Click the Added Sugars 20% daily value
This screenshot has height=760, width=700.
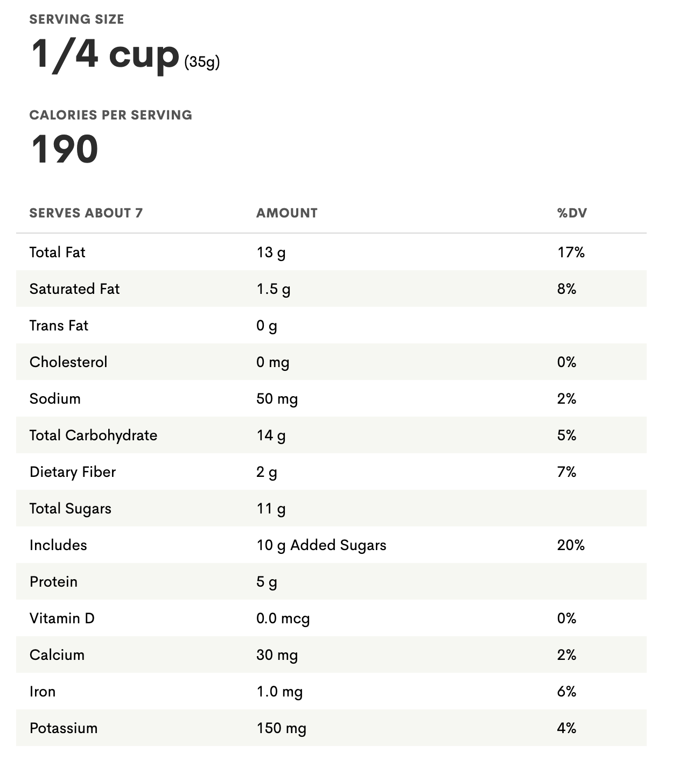tap(571, 545)
